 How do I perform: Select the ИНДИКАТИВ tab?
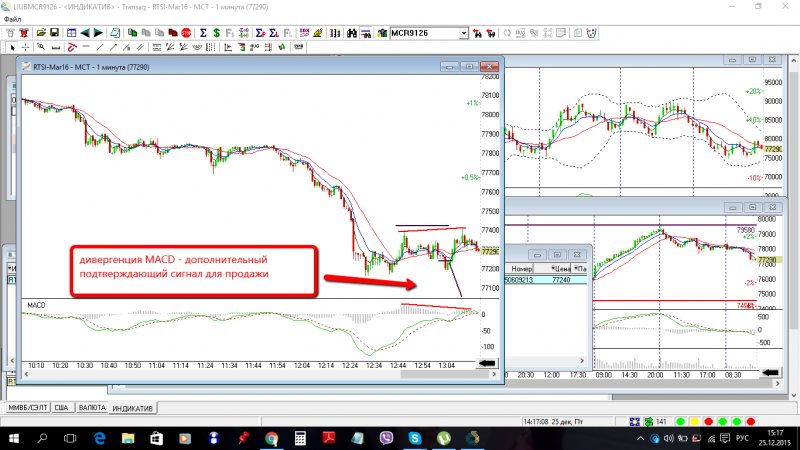(x=132, y=408)
